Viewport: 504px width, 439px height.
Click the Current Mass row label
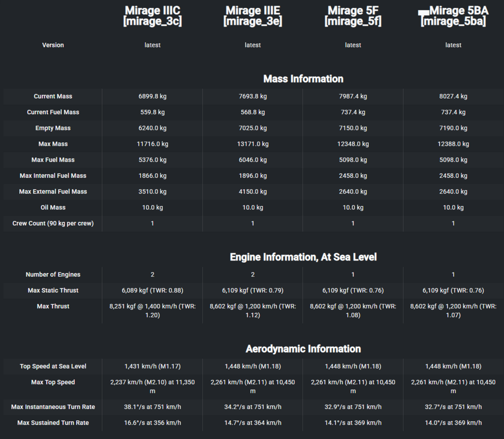(x=53, y=97)
